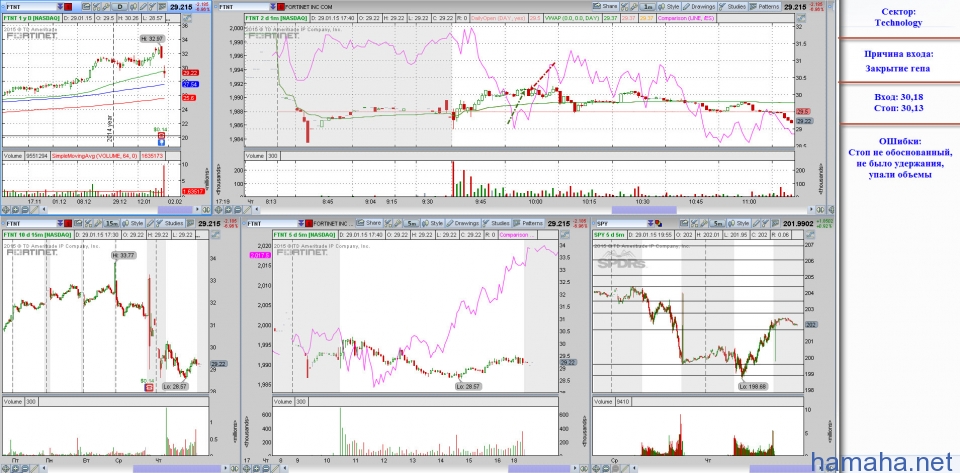This screenshot has height=473, width=960.
Task: Open Style in SPY chart toolbar
Action: click(740, 223)
